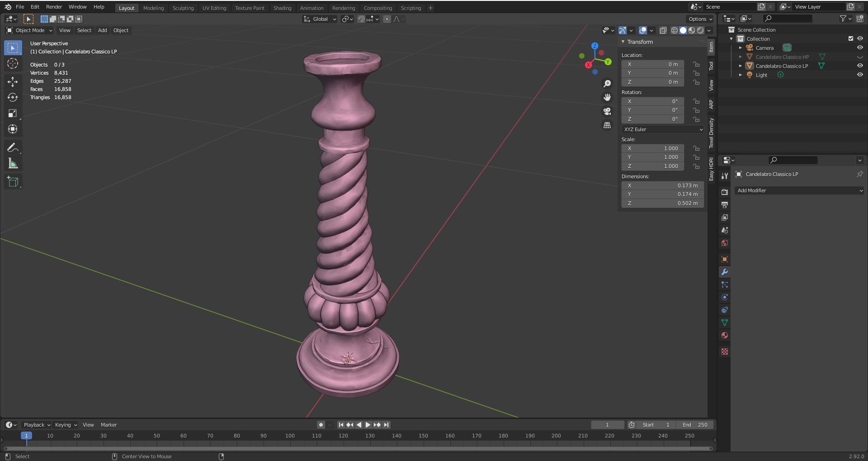Viewport: 868px width, 461px height.
Task: Open the Modifier properties wrench icon
Action: (725, 272)
